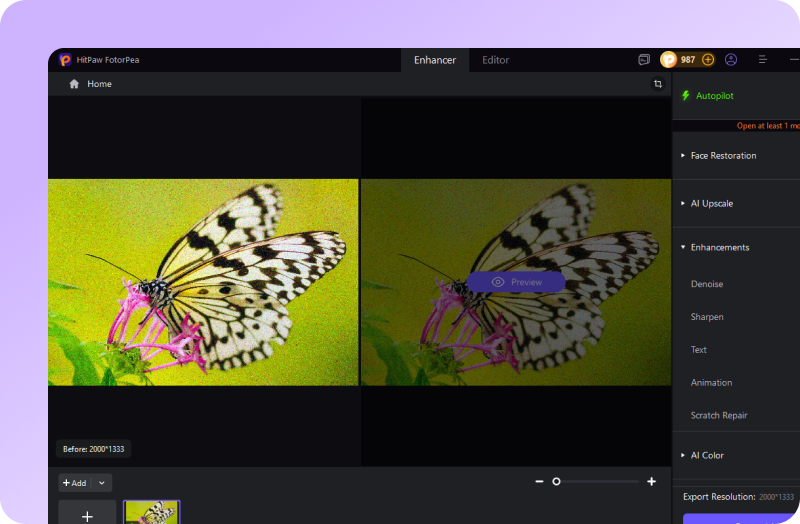This screenshot has height=524, width=800.
Task: Select the Denoise enhancement
Action: (x=707, y=284)
